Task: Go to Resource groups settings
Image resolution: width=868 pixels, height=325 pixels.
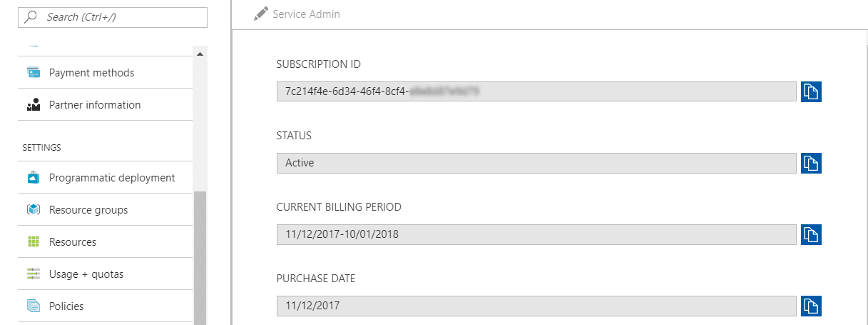Action: pyautogui.click(x=88, y=210)
